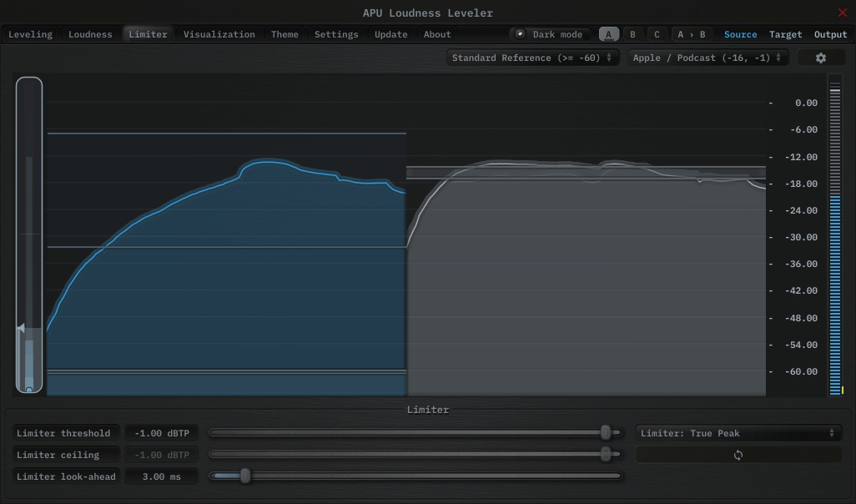856x504 pixels.
Task: Click the Limiter threshold slider handle
Action: point(607,432)
